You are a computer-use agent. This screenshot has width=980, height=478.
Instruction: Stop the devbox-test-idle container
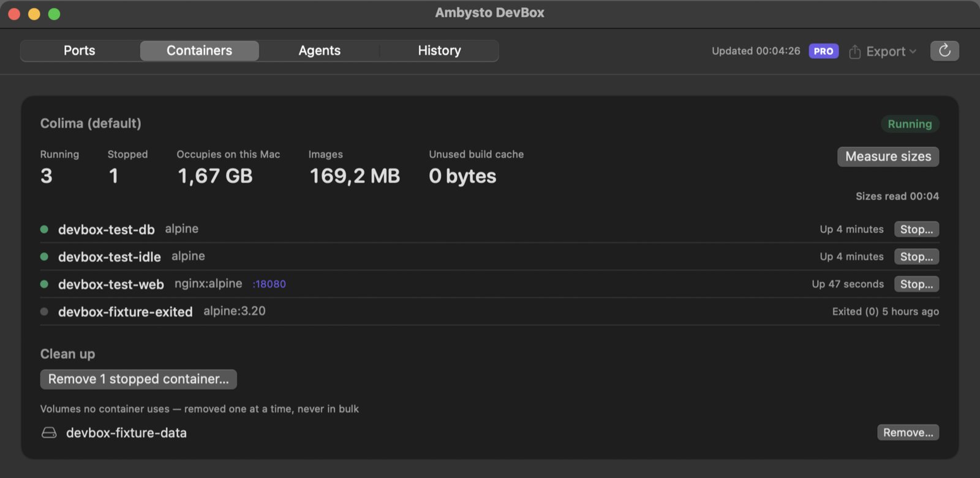(x=916, y=256)
